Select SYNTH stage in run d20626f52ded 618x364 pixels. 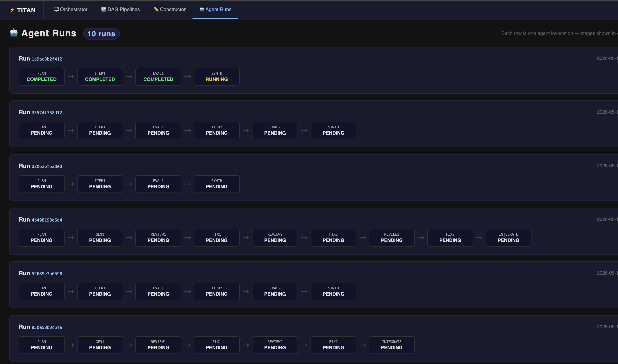217,184
